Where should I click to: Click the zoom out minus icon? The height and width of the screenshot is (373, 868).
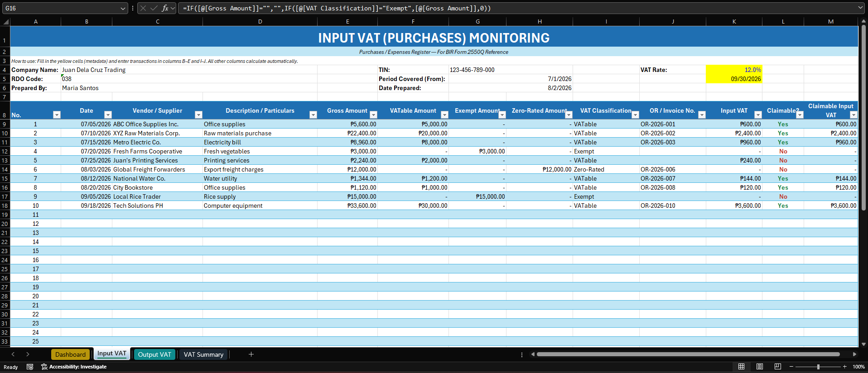(x=791, y=367)
